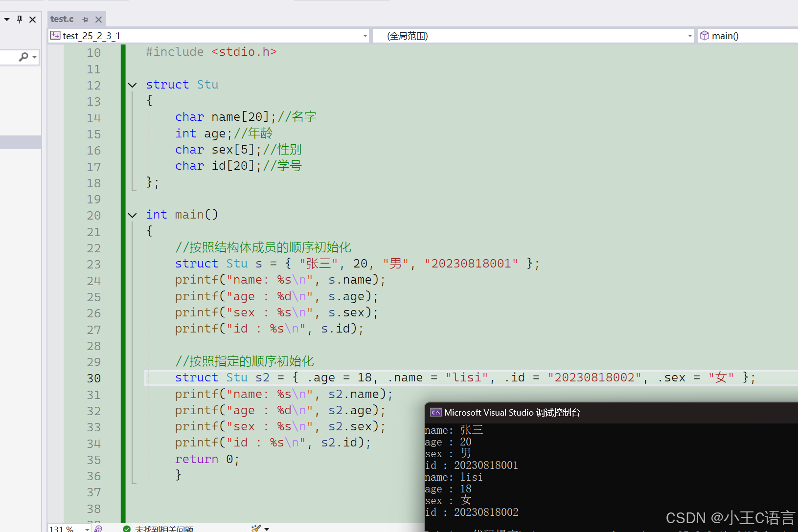
Task: Open the side panel window position dropdown arrow
Action: pos(7,20)
